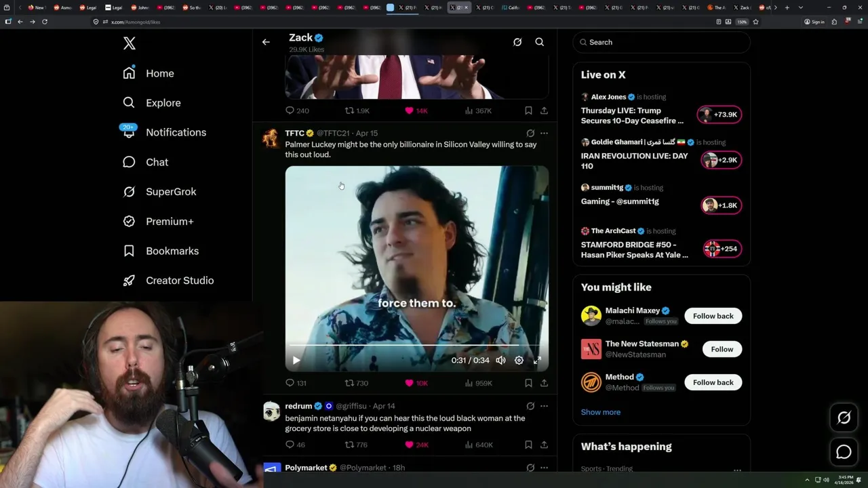Open redrum profile avatar

click(x=271, y=411)
